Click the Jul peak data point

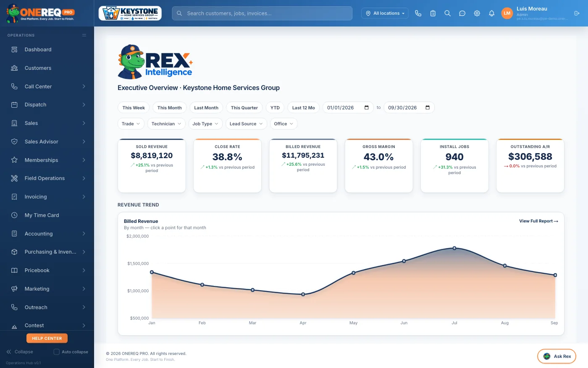(454, 248)
